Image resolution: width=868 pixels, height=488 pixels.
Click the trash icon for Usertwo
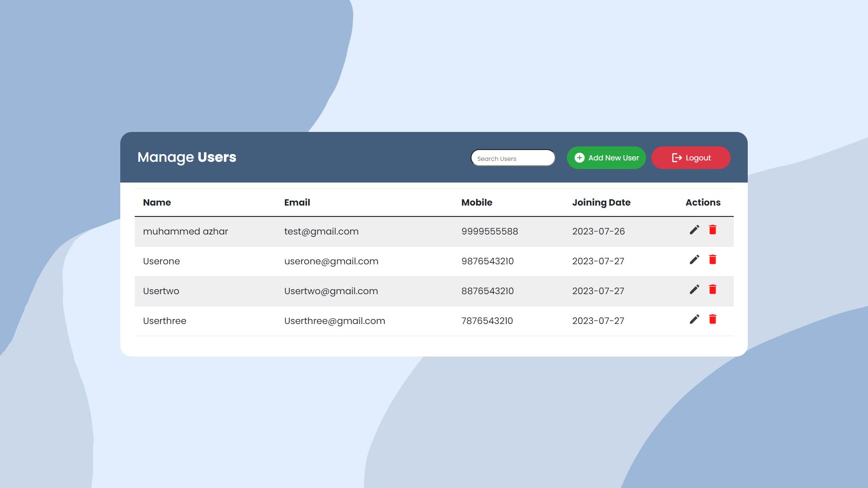coord(713,290)
